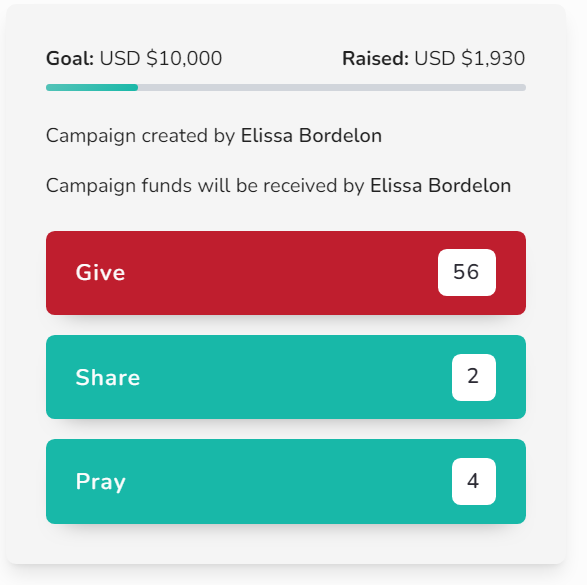Image resolution: width=587 pixels, height=585 pixels.
Task: Click the unfilled gray part of progress bar
Action: (x=332, y=88)
